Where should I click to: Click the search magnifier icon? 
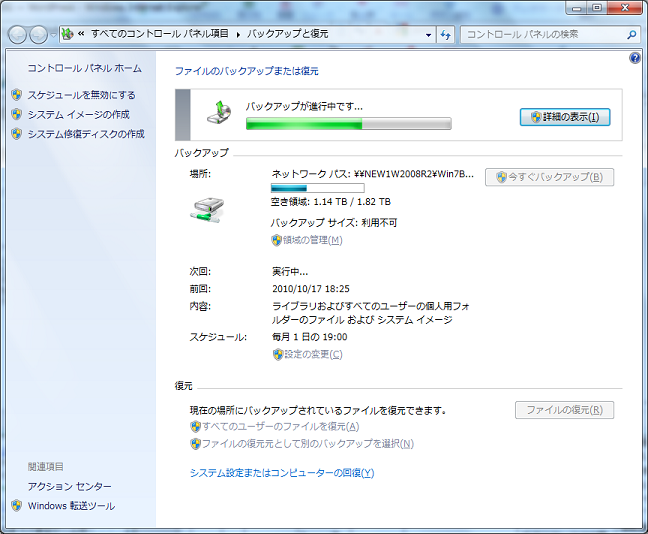pos(632,34)
